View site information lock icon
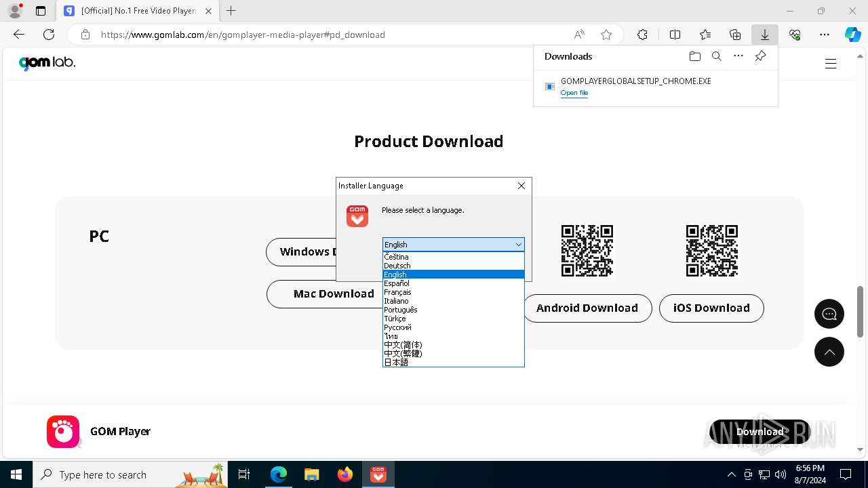 pyautogui.click(x=85, y=35)
